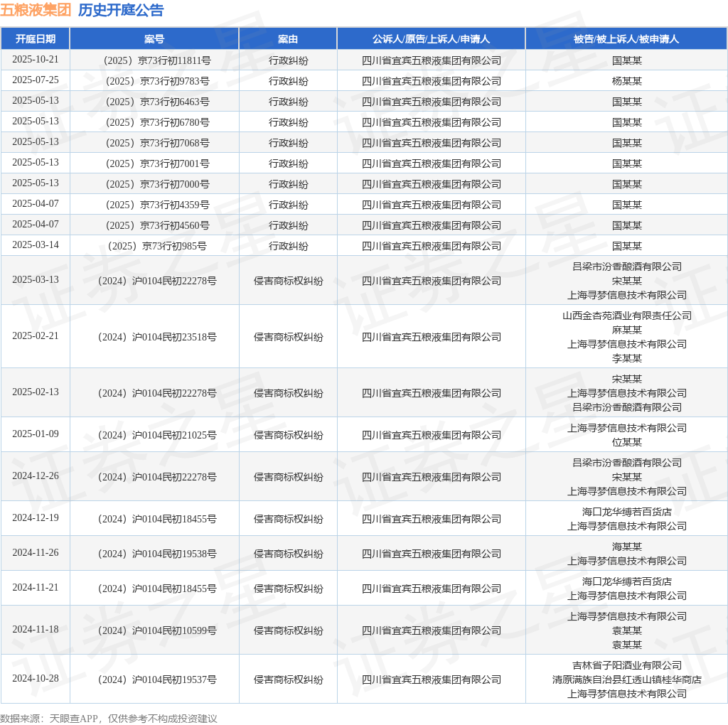Image resolution: width=728 pixels, height=725 pixels.
Task: Click case number (2024)沪0104民初19538号
Action: point(157,554)
